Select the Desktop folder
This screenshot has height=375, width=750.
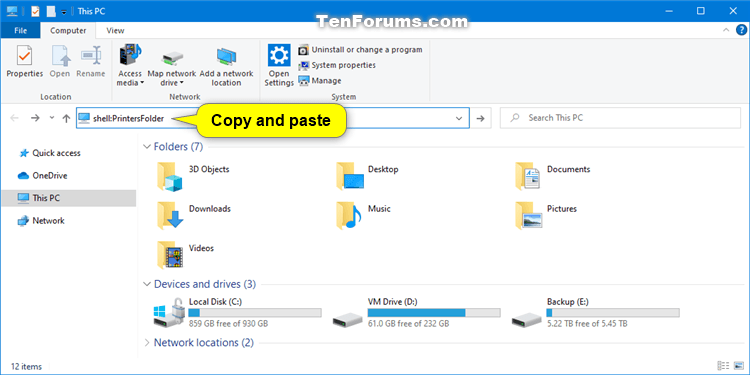point(367,176)
